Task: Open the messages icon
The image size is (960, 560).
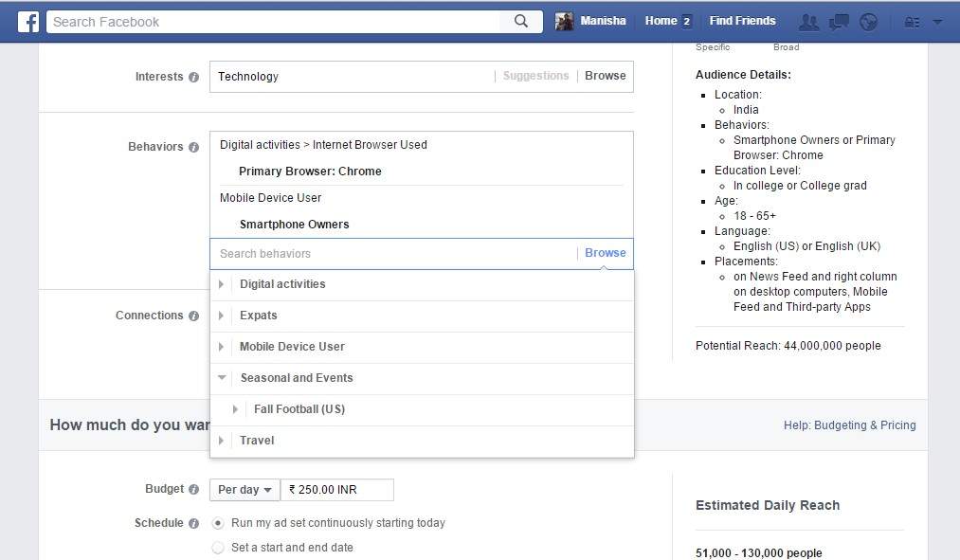Action: tap(838, 22)
